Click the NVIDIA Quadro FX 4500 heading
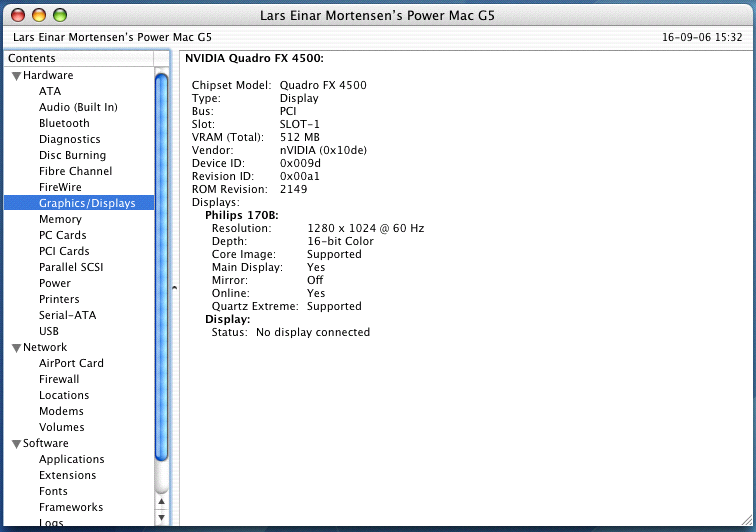 click(x=254, y=58)
